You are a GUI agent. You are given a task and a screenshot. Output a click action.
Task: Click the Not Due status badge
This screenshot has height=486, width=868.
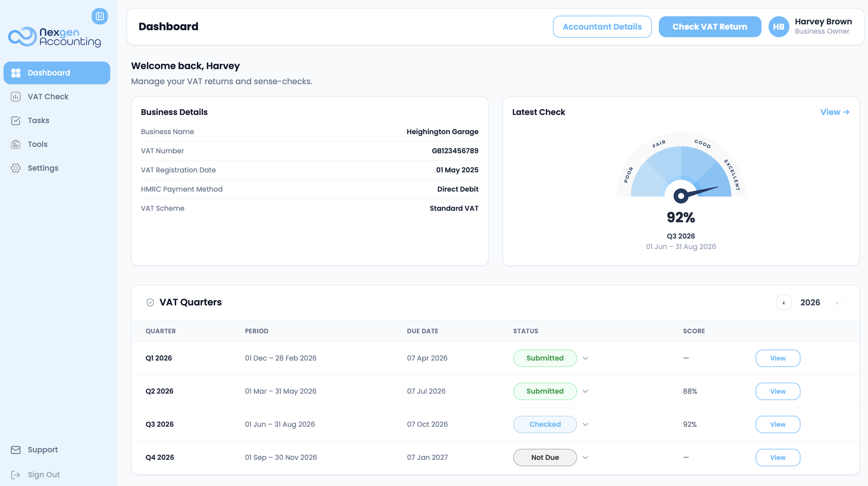tap(545, 457)
